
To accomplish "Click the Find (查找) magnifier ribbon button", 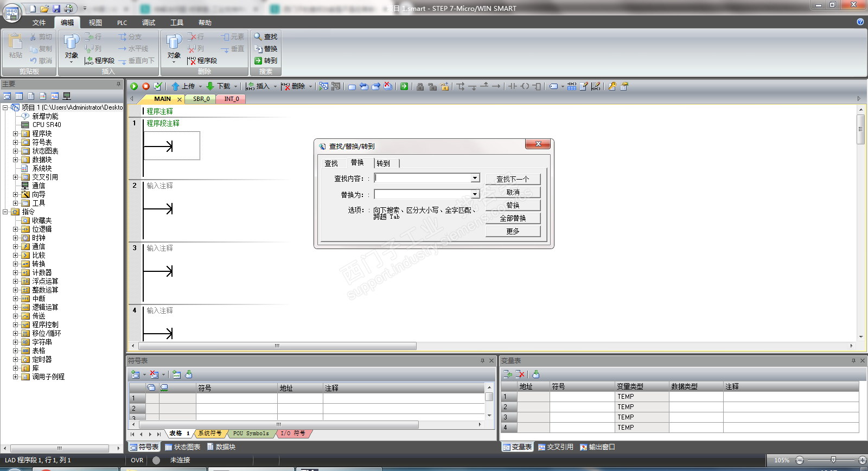I will pyautogui.click(x=266, y=36).
